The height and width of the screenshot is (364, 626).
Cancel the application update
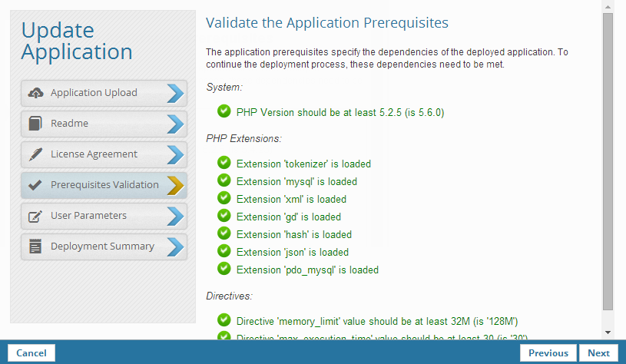31,353
